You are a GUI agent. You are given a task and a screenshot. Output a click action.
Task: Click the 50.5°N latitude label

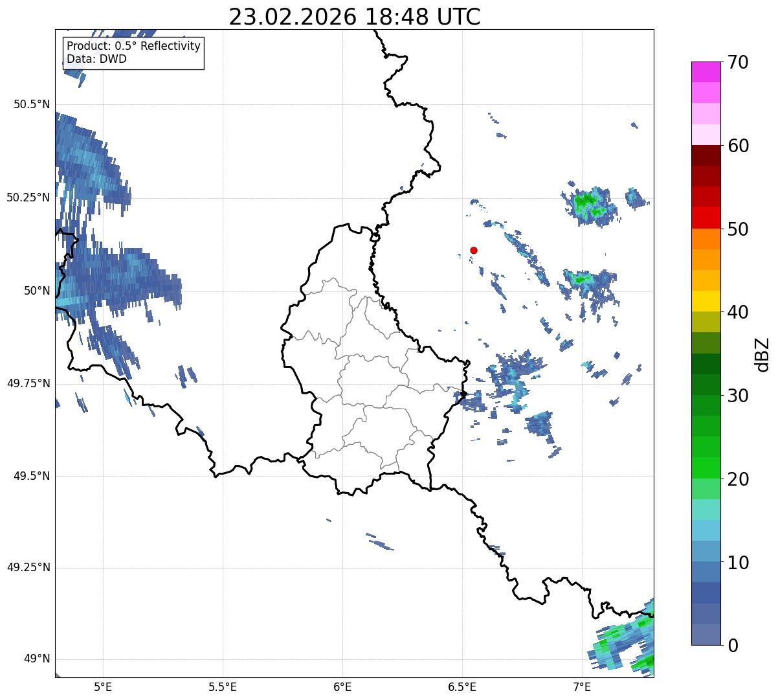[32, 105]
